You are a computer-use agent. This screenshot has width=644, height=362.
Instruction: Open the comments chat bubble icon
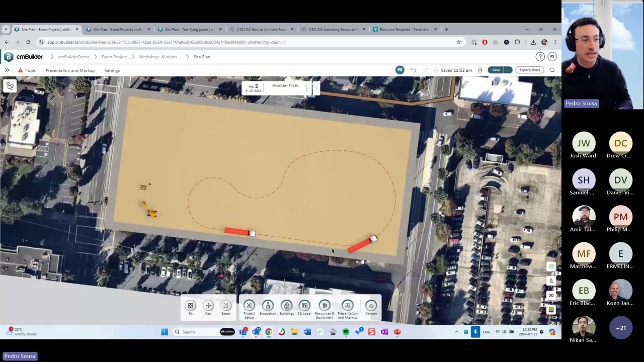coord(552,70)
